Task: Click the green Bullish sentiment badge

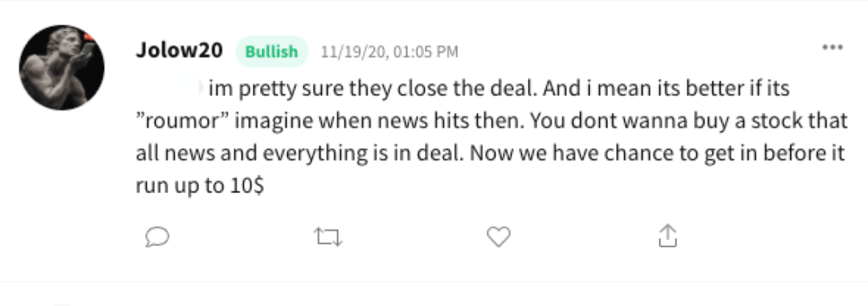Action: tap(272, 51)
